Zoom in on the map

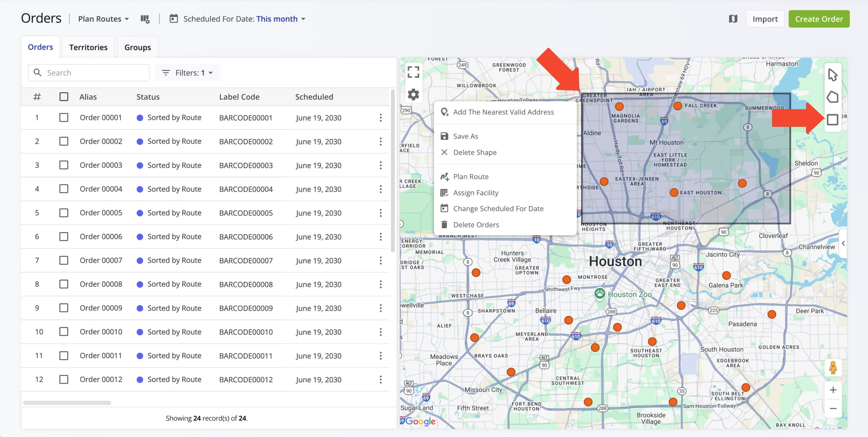point(833,390)
